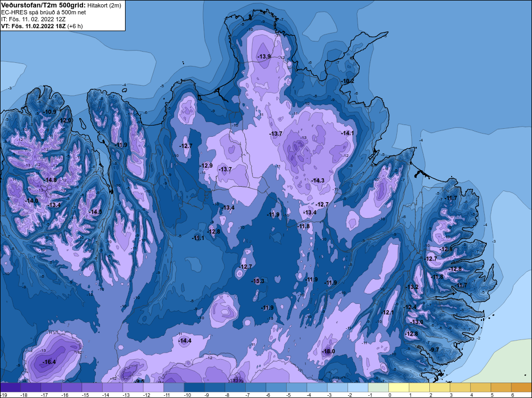Pick the -11.1 temperature value

point(198,238)
